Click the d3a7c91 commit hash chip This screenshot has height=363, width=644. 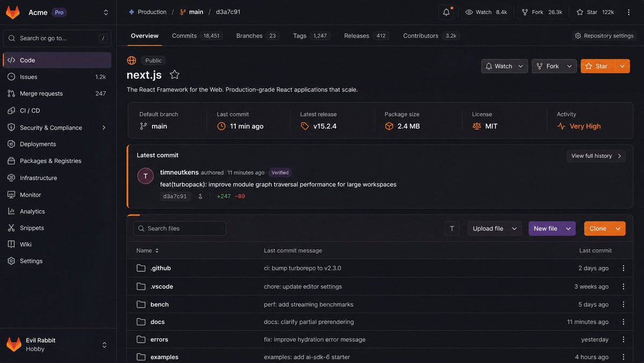pyautogui.click(x=175, y=196)
